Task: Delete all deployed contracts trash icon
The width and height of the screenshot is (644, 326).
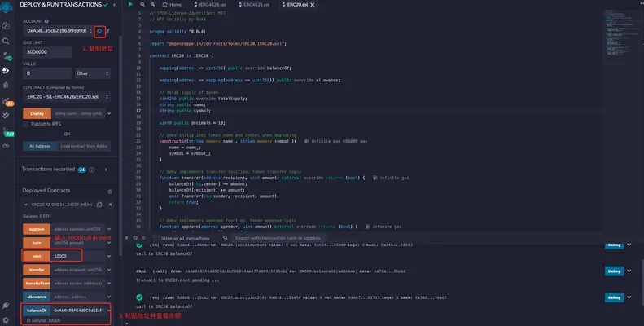Action: click(x=110, y=192)
